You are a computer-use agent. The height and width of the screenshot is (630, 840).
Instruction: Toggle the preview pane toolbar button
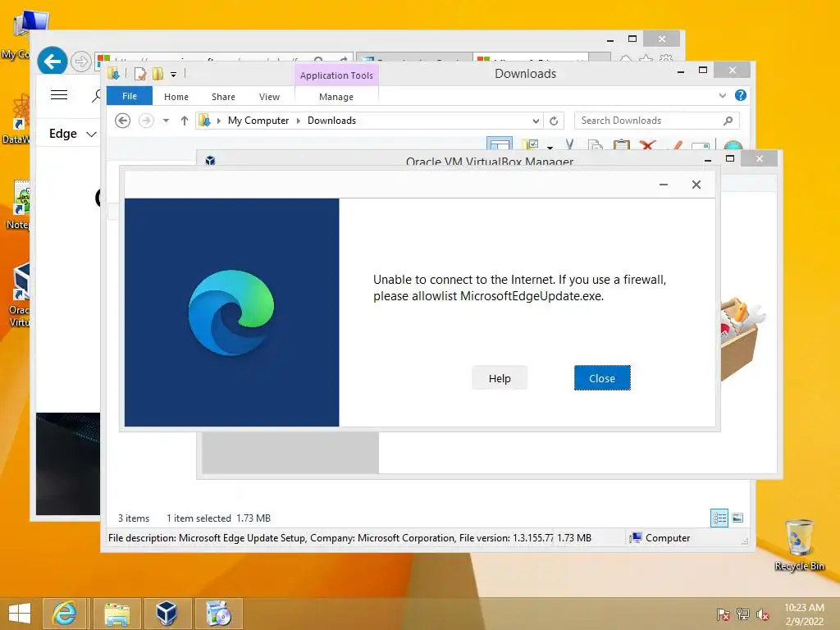[500, 144]
